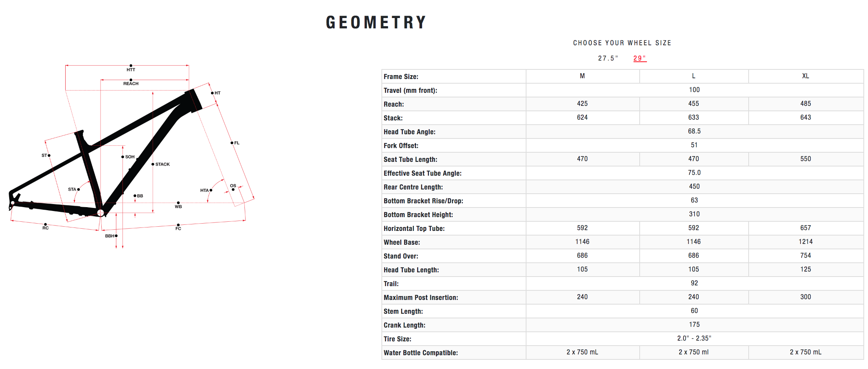Click the REACH label on frame diagram

click(131, 84)
